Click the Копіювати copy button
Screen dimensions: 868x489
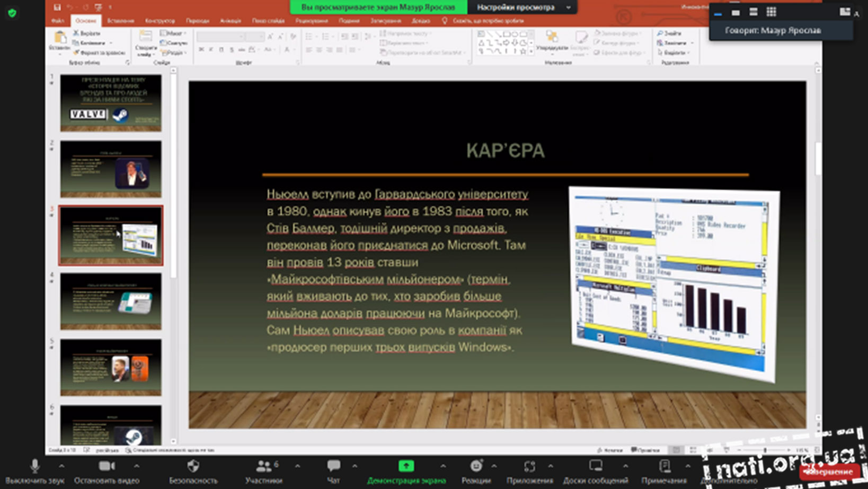pos(92,43)
